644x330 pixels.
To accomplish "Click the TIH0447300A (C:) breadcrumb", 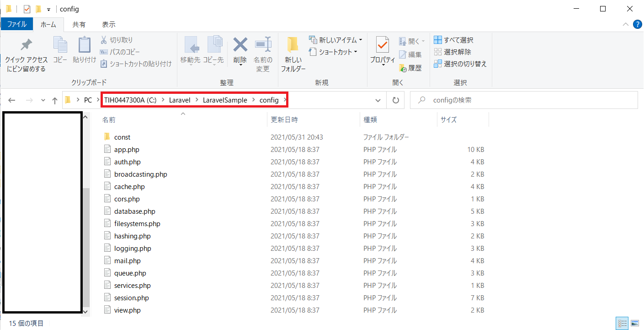I will tap(130, 100).
